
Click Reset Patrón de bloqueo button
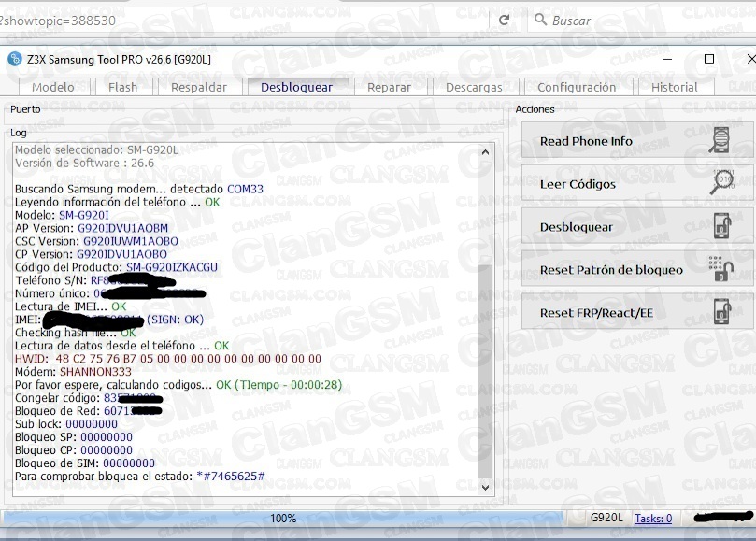(637, 269)
